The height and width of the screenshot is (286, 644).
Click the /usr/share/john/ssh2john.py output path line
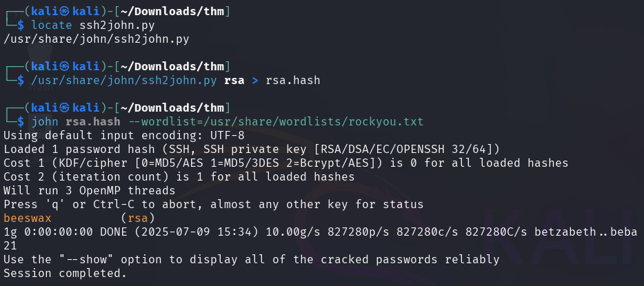(x=96, y=39)
